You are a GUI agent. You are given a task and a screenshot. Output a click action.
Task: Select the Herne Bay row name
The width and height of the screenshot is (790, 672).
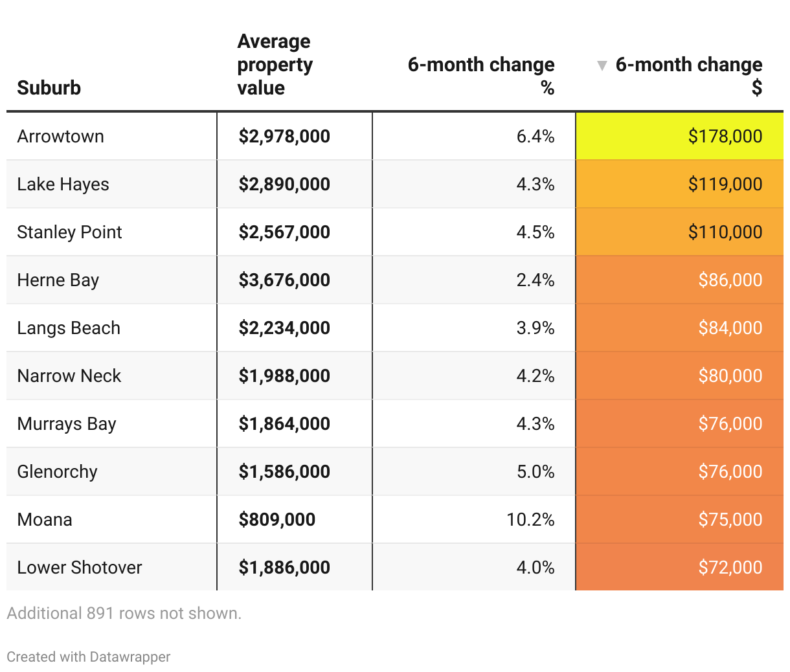point(58,280)
